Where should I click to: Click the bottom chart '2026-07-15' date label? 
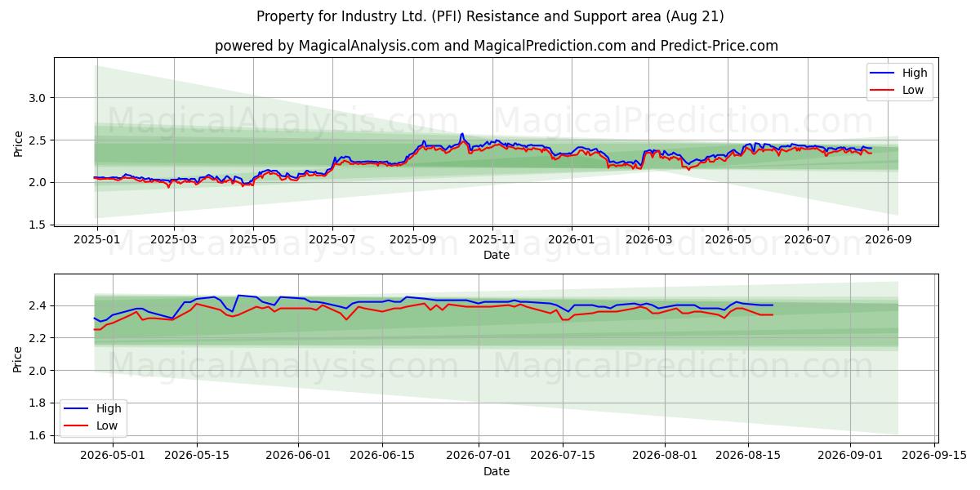[563, 457]
